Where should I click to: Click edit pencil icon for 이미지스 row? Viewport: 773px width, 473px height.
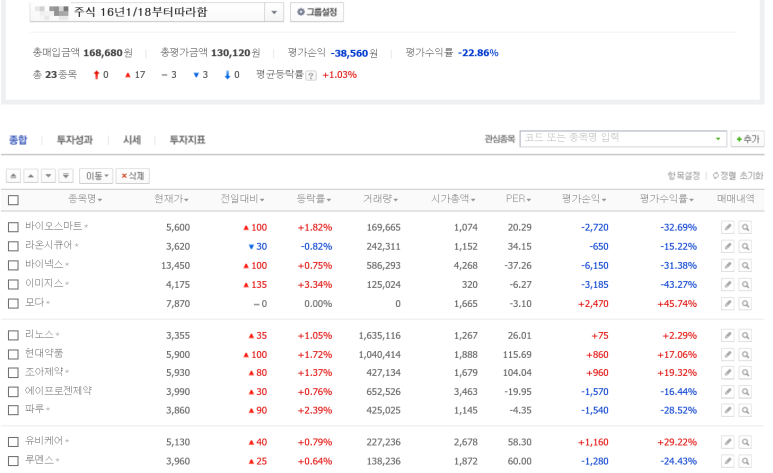tap(728, 285)
